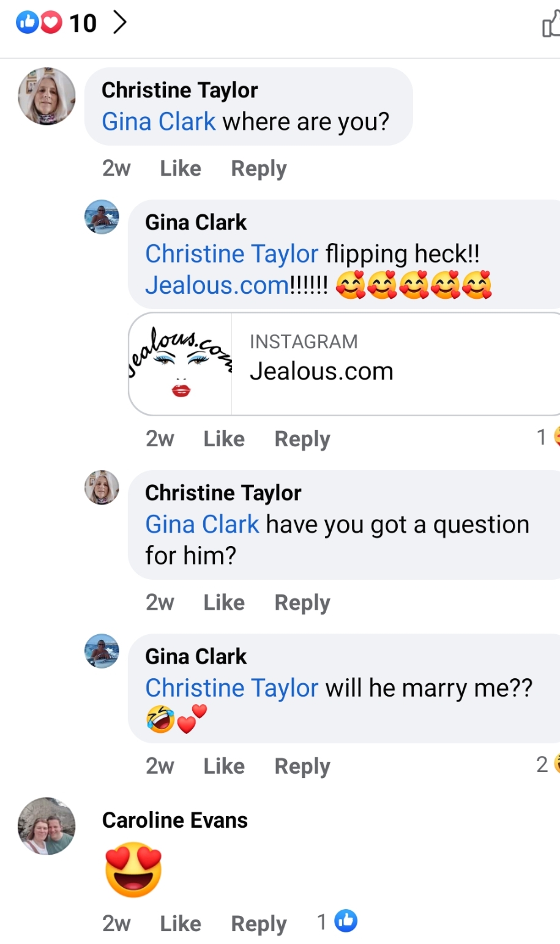Viewport: 560px width, 944px height.
Task: Tap Christine Taylor's small avatar on question reply
Action: pyautogui.click(x=102, y=487)
